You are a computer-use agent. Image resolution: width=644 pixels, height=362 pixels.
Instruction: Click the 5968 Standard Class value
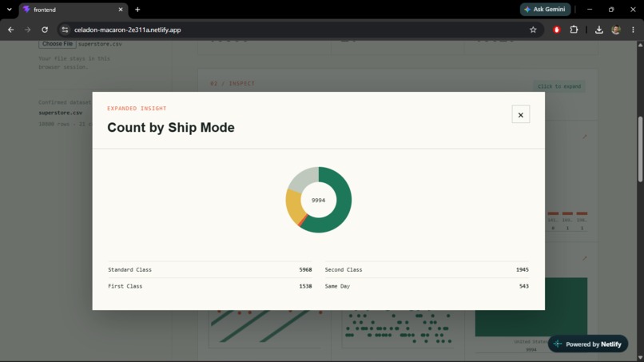point(305,269)
